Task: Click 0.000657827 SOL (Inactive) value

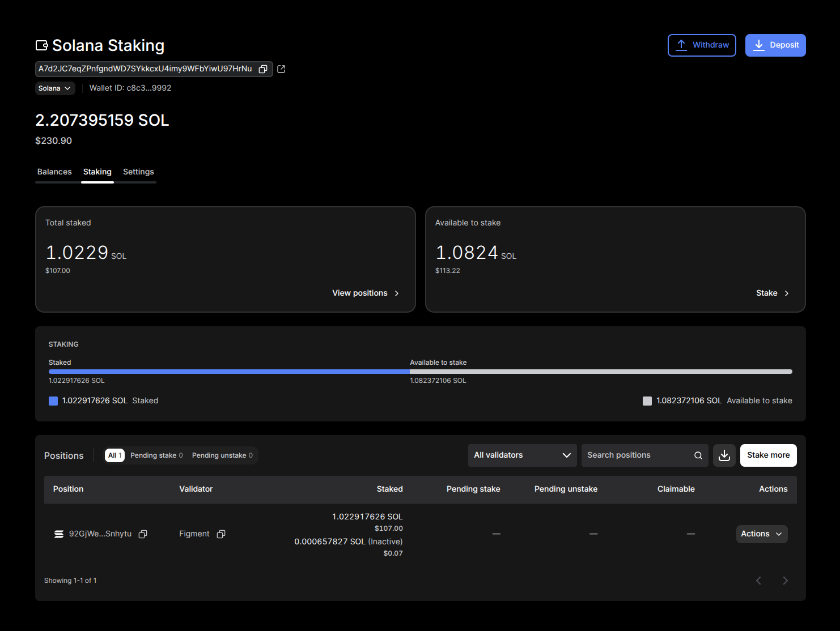Action: 349,542
